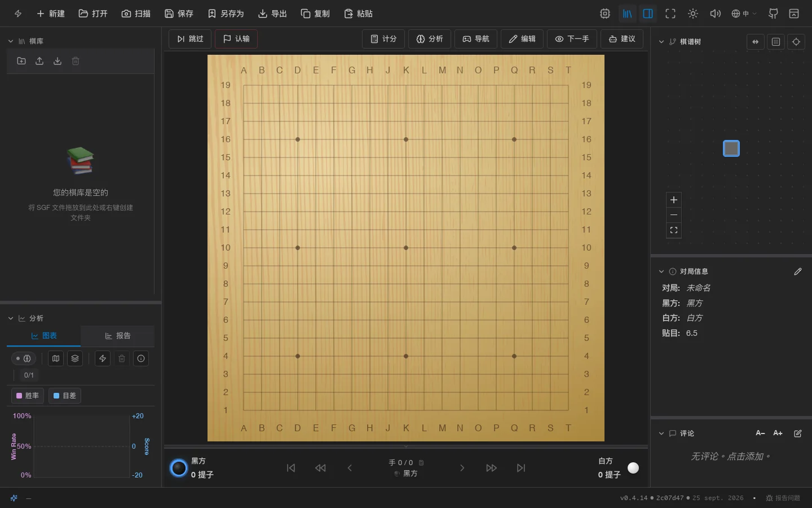Collapse the 分析 analysis section
Screen dimensions: 812x508
pyautogui.click(x=10, y=318)
